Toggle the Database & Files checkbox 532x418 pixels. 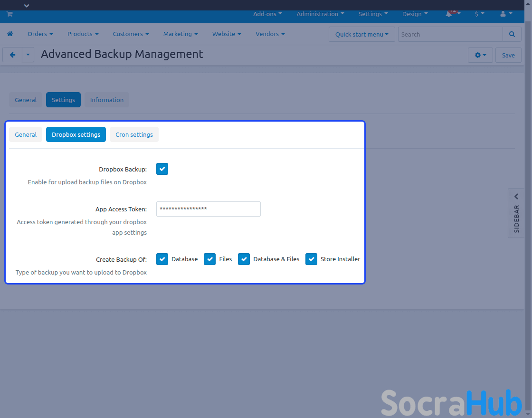click(244, 259)
